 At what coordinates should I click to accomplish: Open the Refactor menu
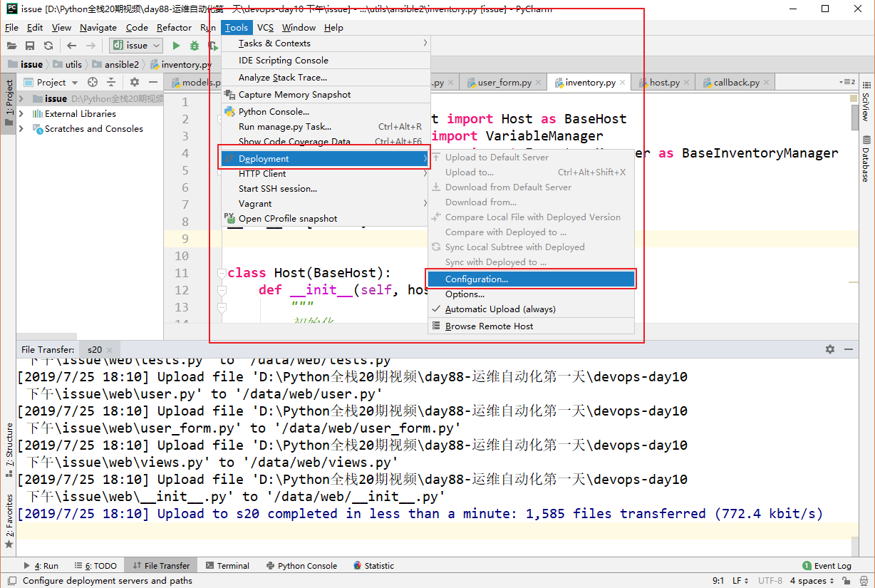(x=175, y=28)
